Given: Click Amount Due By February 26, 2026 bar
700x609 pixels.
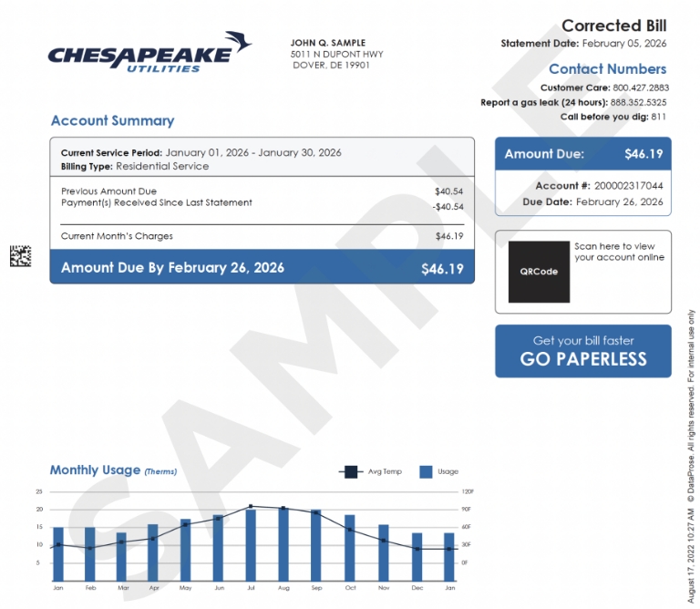Looking at the screenshot, I should (262, 266).
